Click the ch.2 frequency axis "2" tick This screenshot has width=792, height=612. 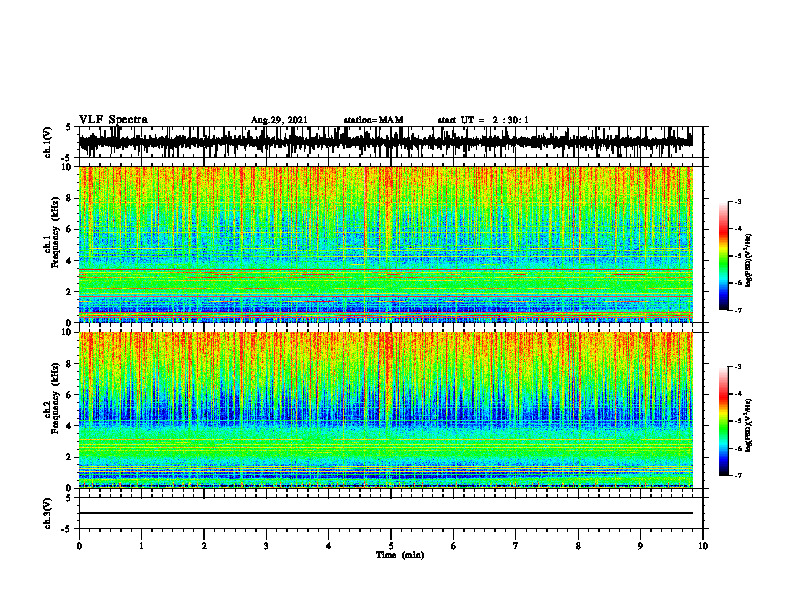(x=70, y=457)
